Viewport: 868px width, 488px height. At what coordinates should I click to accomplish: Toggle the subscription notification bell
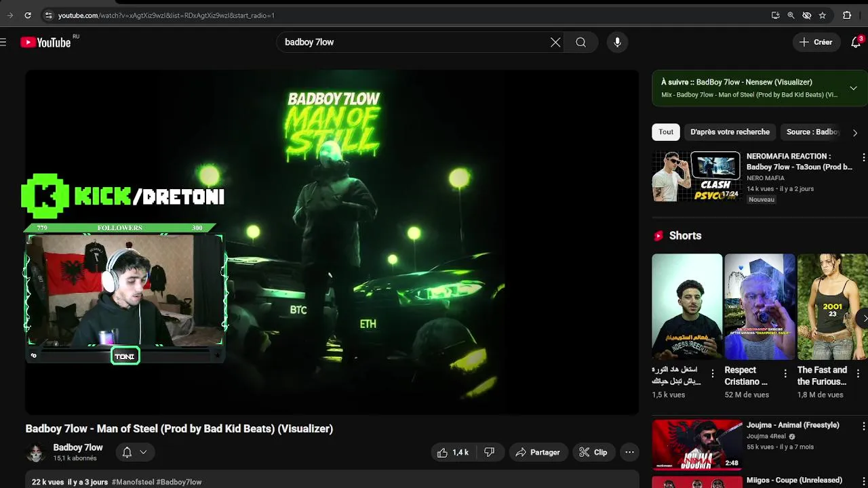pyautogui.click(x=127, y=452)
